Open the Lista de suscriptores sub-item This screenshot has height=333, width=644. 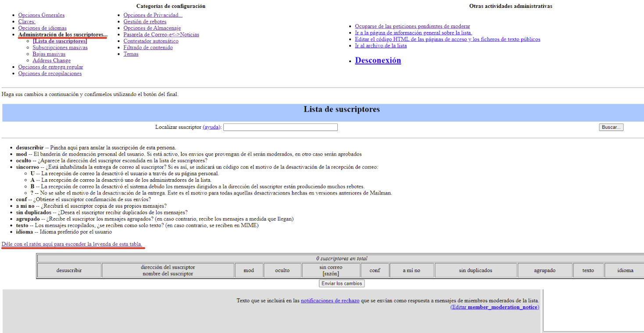(60, 41)
